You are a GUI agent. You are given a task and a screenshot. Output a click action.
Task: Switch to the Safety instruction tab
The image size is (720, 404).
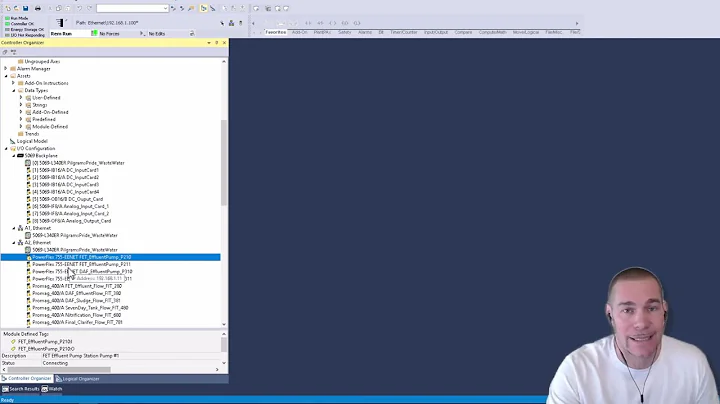coord(344,32)
